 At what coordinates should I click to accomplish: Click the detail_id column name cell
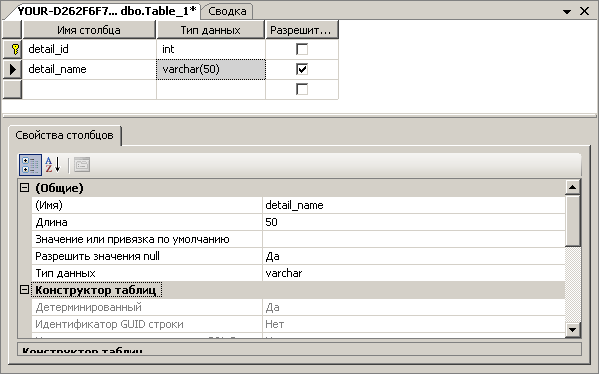tap(89, 49)
